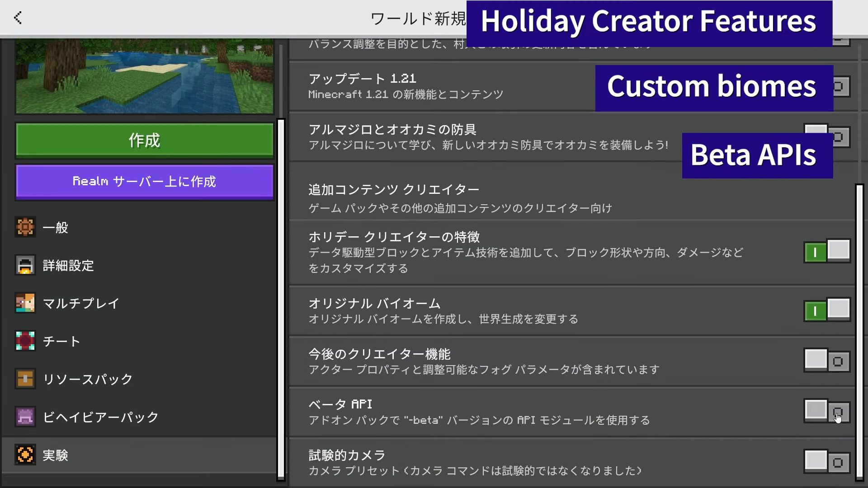Enable ベータ API toggle
The image size is (868, 488).
(827, 411)
